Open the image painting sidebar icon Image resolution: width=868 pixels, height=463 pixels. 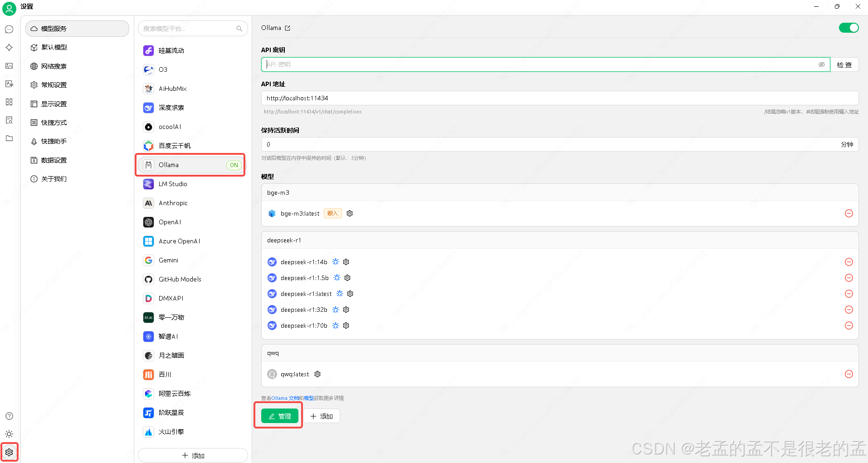coord(9,66)
